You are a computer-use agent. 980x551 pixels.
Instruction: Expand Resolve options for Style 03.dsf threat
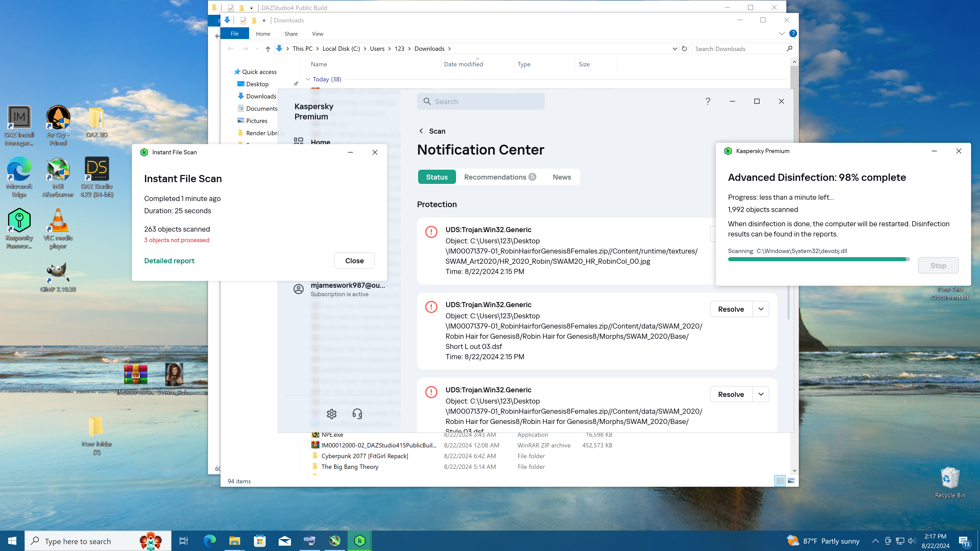[761, 394]
